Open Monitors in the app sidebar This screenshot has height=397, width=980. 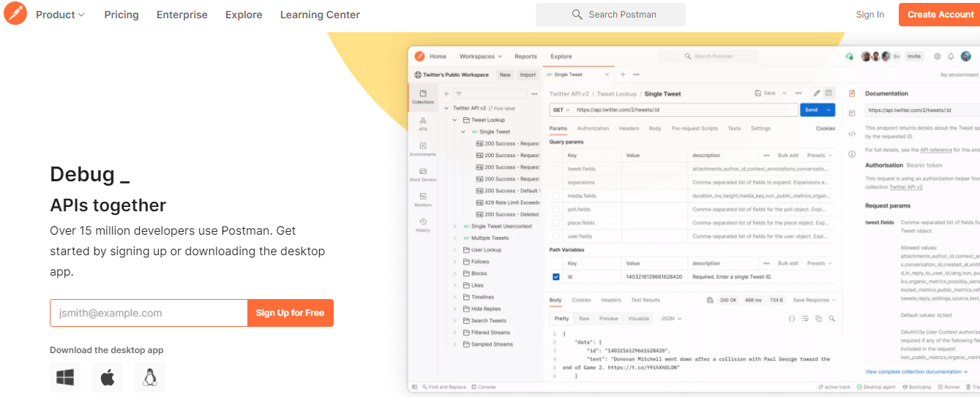click(423, 200)
